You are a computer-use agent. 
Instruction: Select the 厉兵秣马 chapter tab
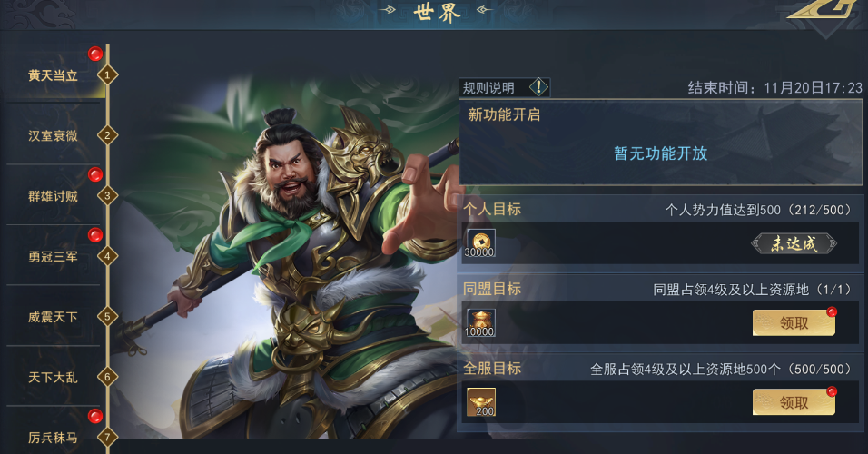tap(54, 438)
